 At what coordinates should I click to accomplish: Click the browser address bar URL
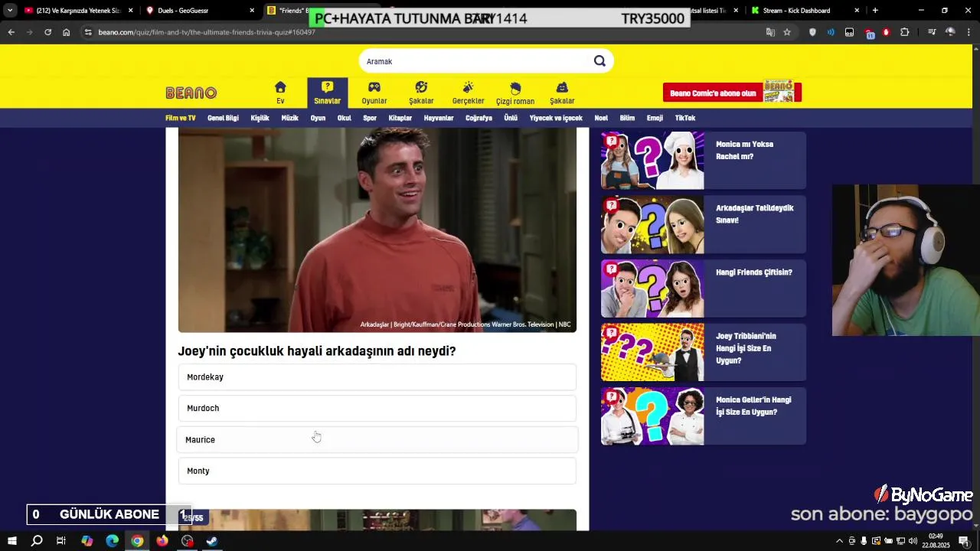click(207, 32)
